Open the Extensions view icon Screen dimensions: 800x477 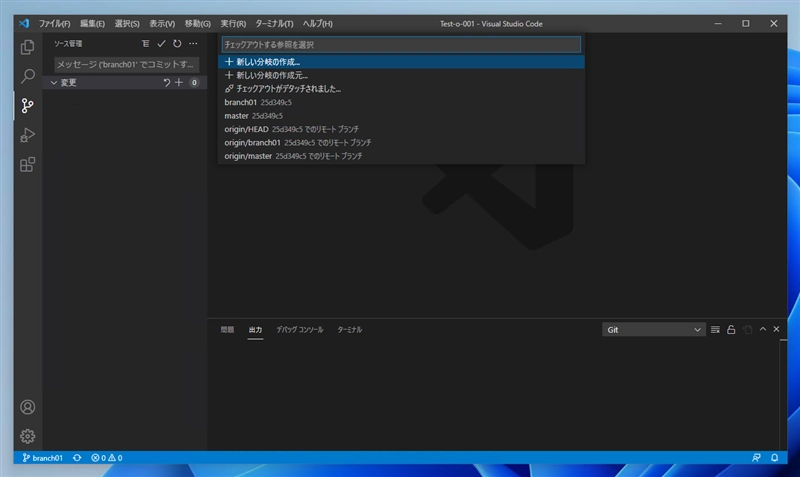(28, 164)
